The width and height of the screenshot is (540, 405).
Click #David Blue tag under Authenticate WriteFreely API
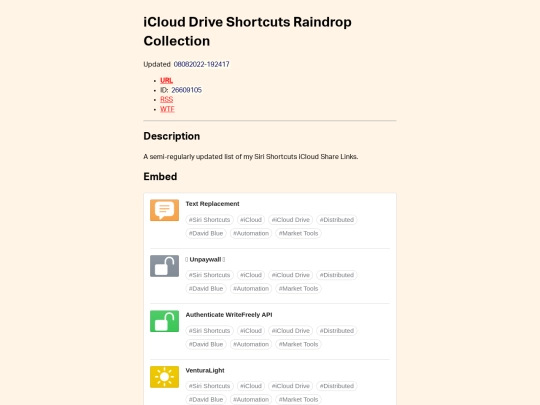206,344
